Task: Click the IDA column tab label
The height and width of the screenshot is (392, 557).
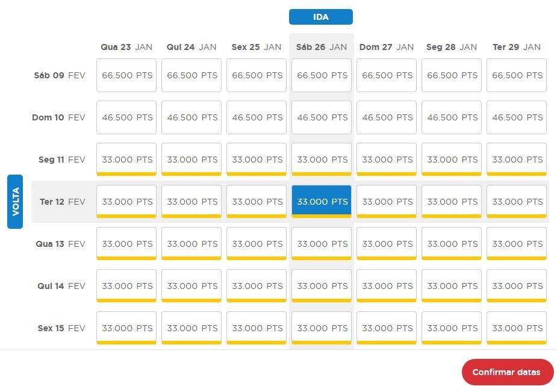Action: click(321, 17)
